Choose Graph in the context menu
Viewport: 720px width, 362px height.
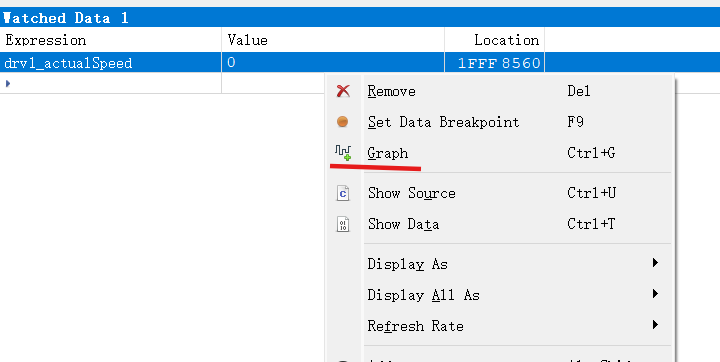[x=500, y=153]
